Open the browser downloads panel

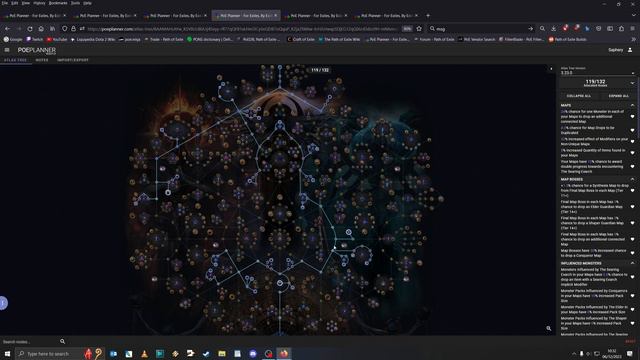[x=553, y=29]
